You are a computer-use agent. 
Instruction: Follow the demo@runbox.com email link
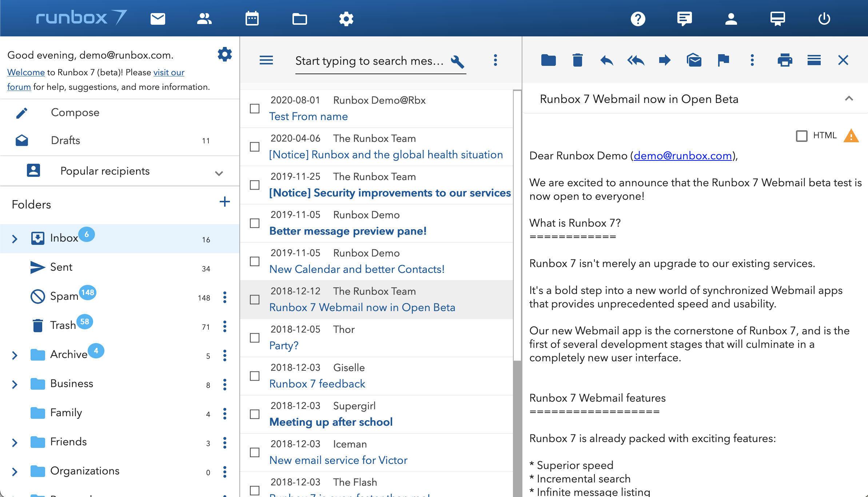point(682,156)
